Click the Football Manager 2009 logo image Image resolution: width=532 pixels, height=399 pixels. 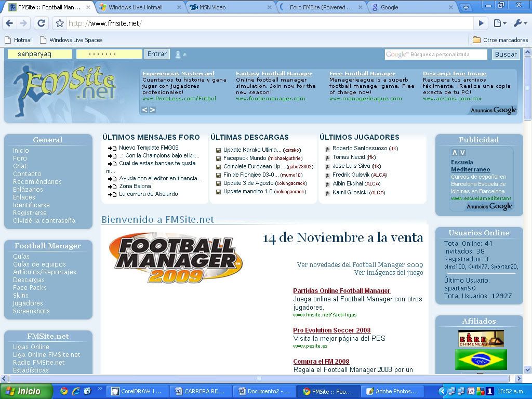pos(176,258)
